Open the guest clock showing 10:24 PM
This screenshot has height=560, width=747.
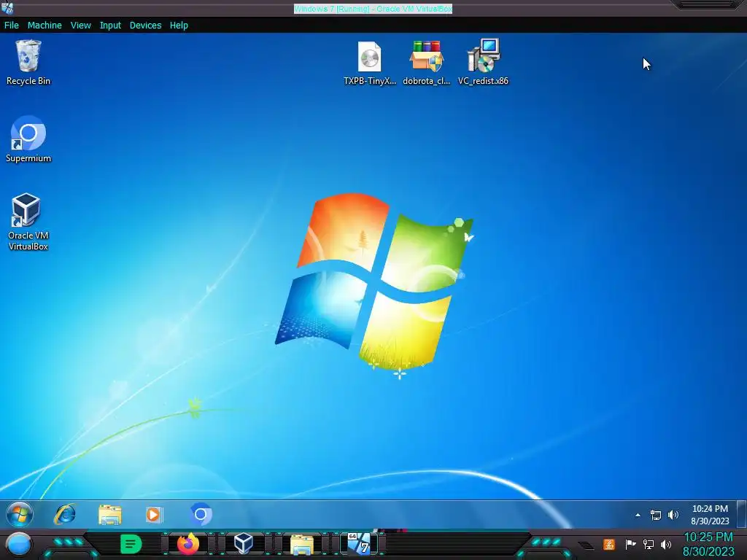[x=710, y=514]
